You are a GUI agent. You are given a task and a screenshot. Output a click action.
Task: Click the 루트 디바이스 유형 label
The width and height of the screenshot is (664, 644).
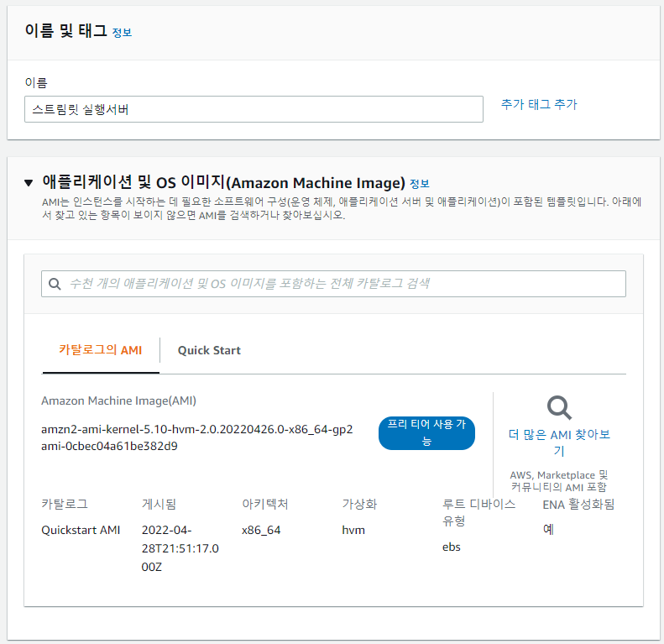tap(478, 512)
